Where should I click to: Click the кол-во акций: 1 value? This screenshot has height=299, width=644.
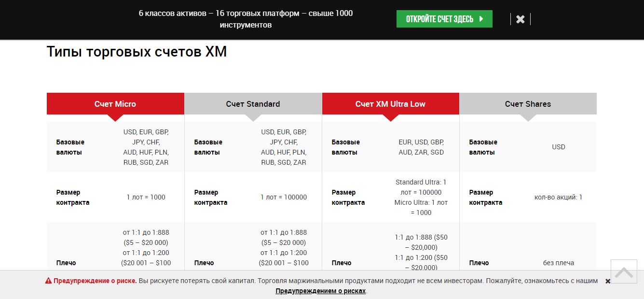pos(558,197)
